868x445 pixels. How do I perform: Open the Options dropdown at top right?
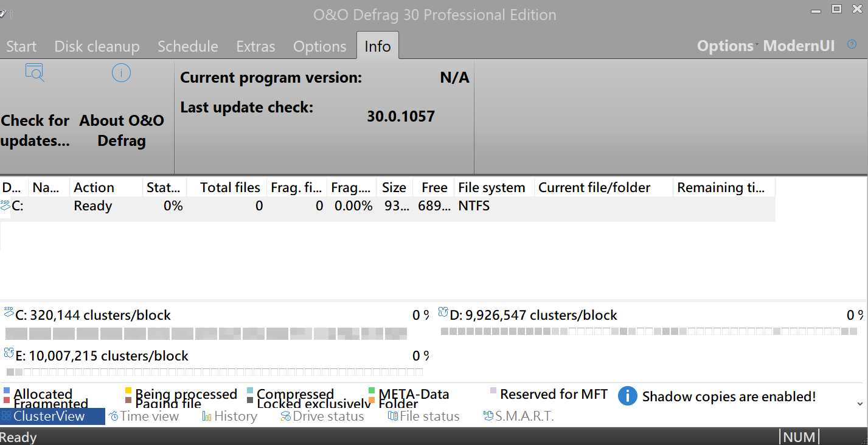725,46
